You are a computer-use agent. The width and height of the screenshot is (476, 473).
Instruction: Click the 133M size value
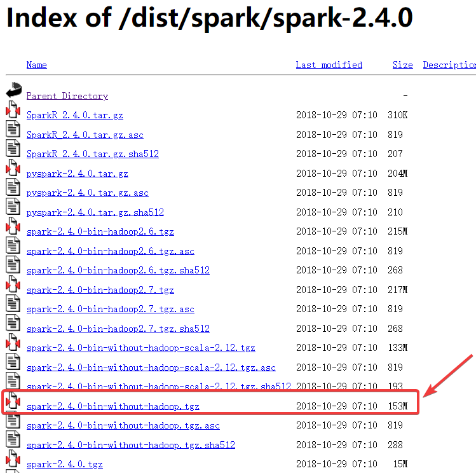tap(398, 348)
